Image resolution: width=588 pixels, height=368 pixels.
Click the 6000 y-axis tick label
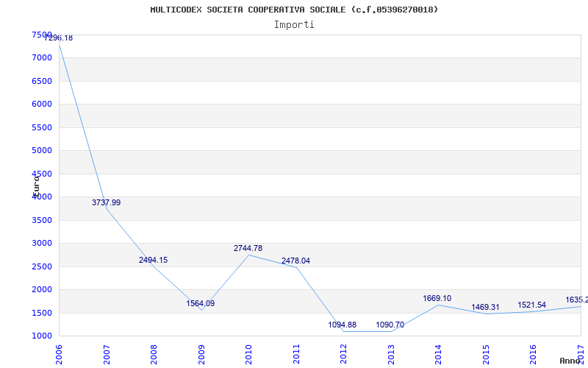[42, 104]
